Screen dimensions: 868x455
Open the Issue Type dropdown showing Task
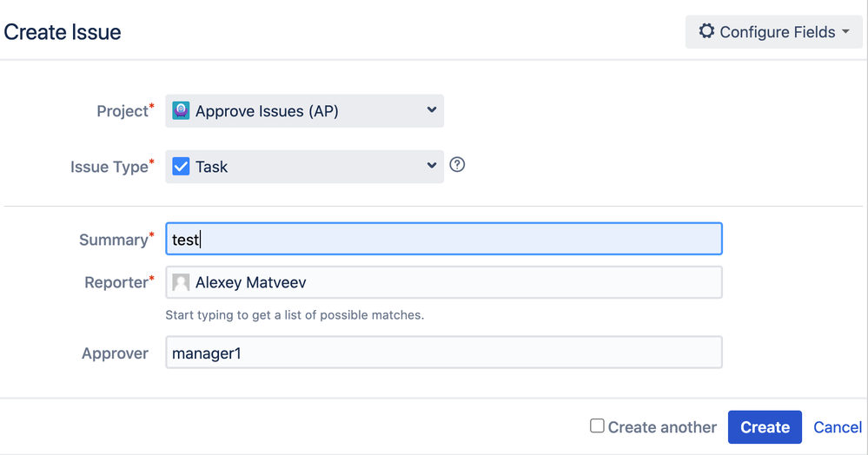(x=304, y=166)
